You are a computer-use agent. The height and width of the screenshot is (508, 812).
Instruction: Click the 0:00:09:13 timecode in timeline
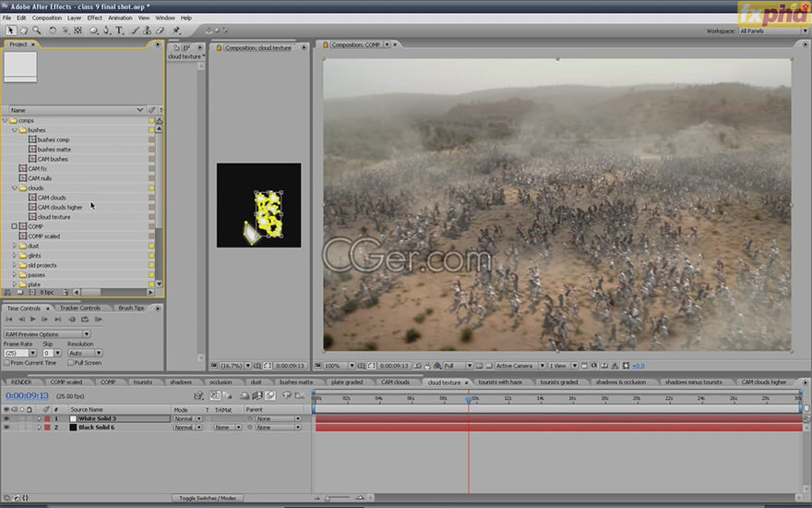(27, 396)
